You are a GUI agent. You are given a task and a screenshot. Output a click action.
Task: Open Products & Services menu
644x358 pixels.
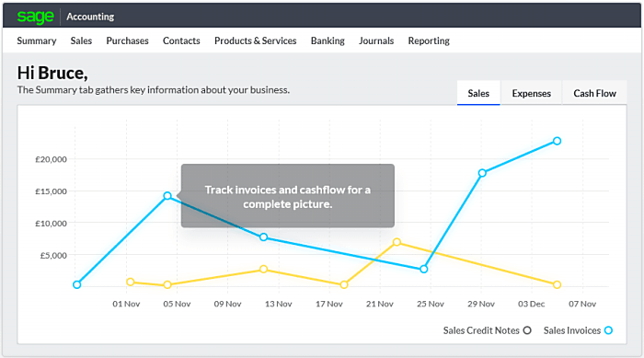255,40
